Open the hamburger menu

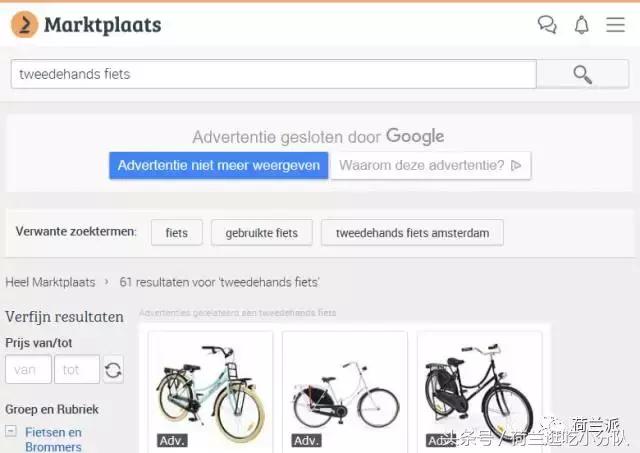(615, 25)
